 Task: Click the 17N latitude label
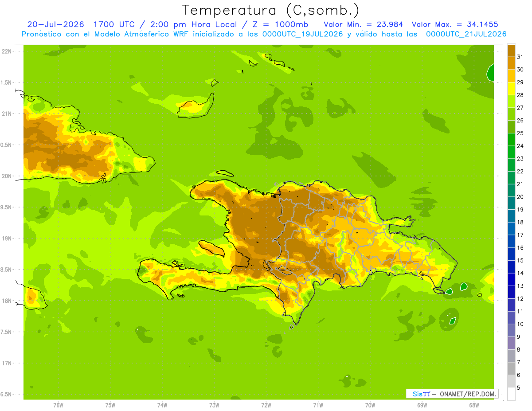pos(6,363)
